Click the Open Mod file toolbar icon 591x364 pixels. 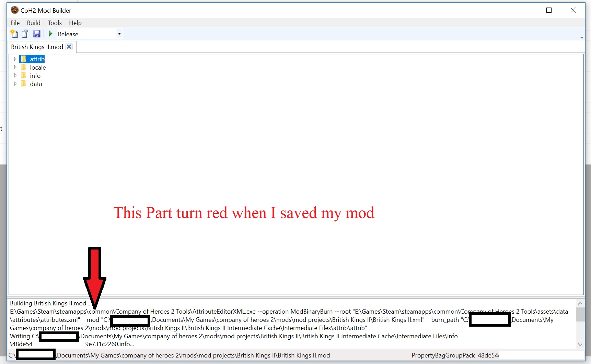click(25, 34)
